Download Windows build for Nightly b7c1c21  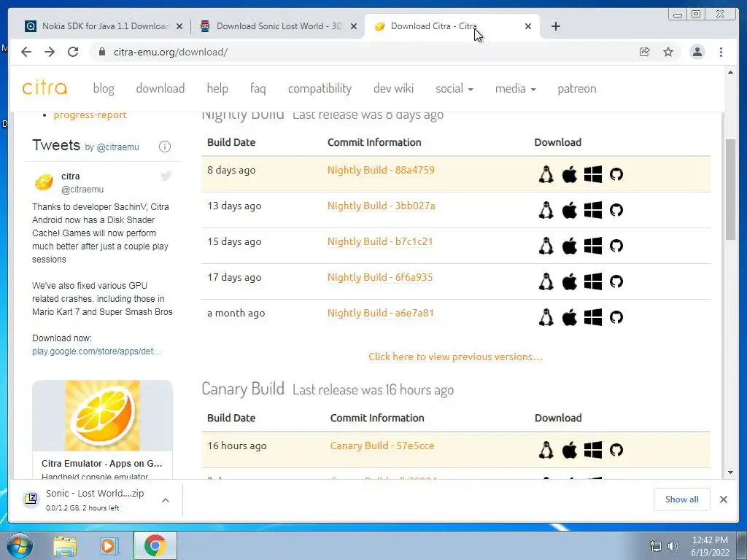[592, 246]
